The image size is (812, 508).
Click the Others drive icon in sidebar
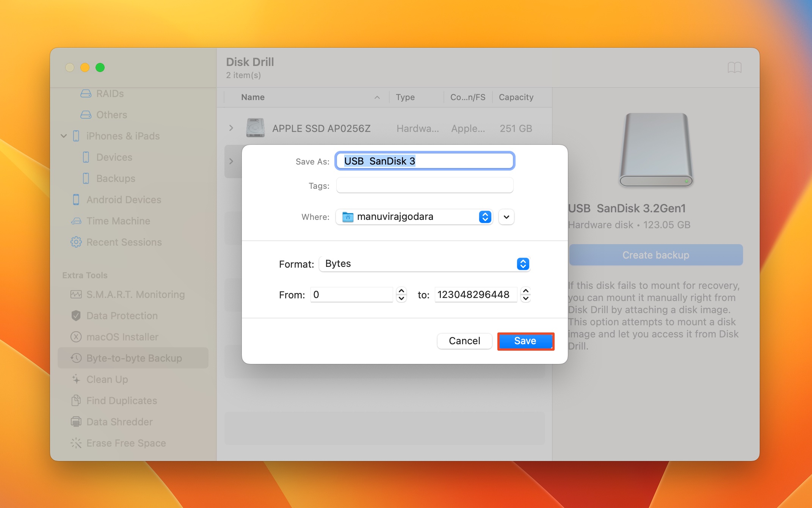[86, 115]
